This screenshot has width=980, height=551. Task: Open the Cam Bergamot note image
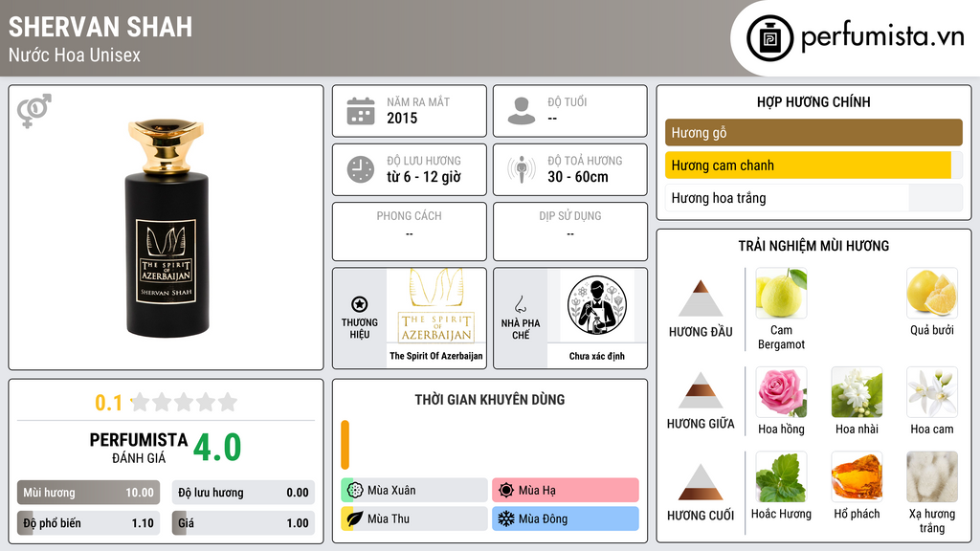coord(781,293)
